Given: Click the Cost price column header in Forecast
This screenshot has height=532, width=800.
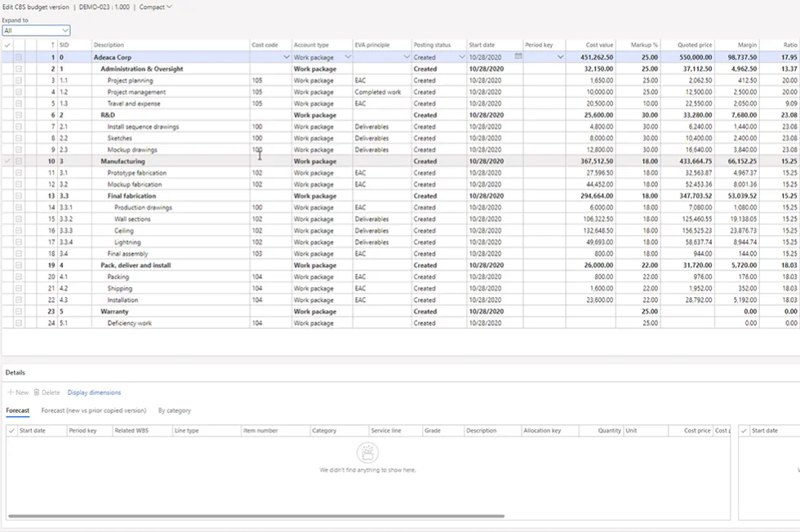Looking at the screenshot, I should pyautogui.click(x=697, y=431).
